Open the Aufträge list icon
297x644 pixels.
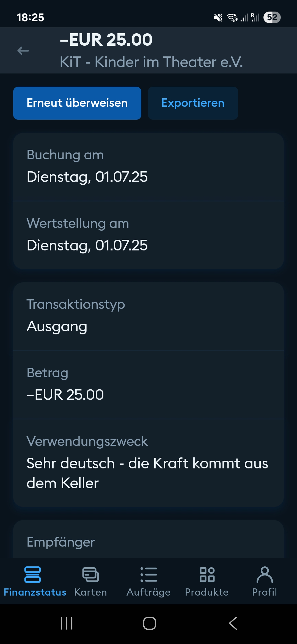click(x=148, y=575)
